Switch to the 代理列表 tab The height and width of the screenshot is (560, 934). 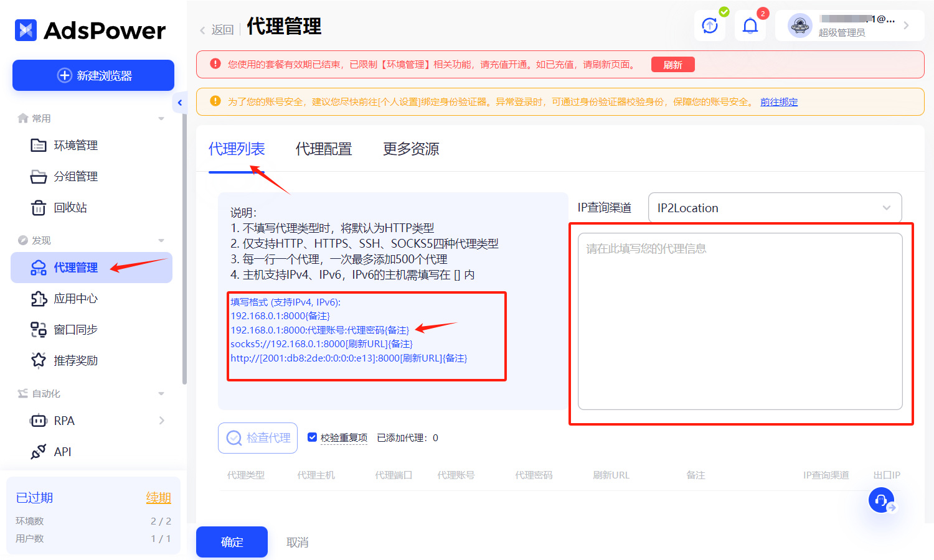tap(237, 149)
